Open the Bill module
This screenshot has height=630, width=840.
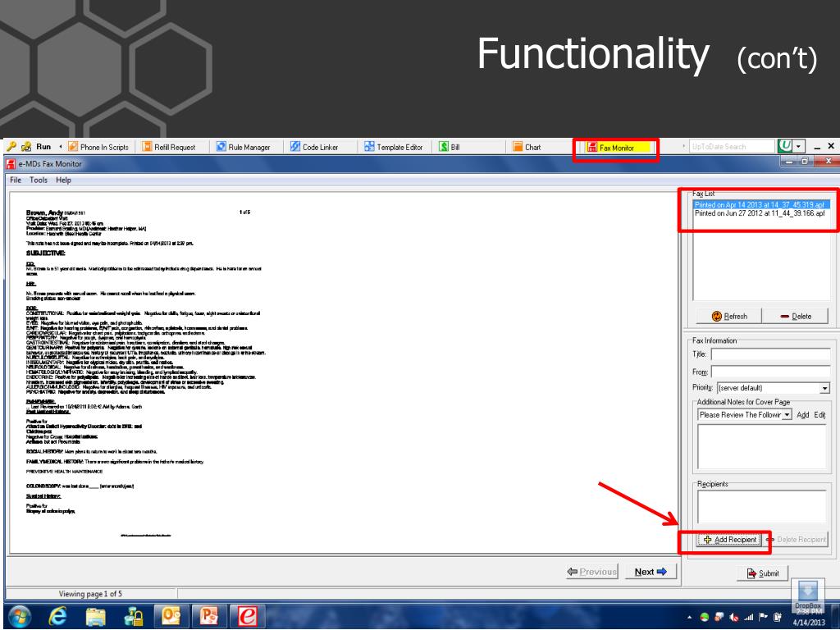449,147
